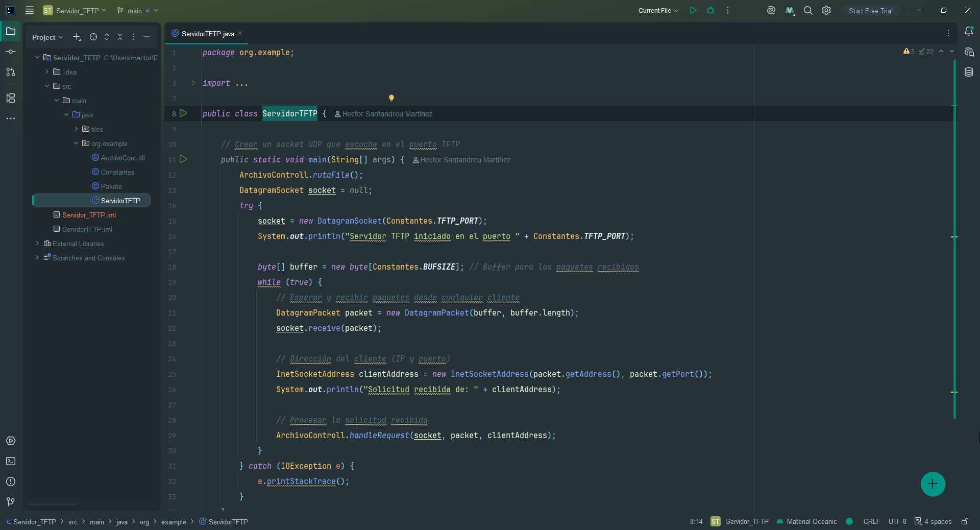980x530 pixels.
Task: Click the Start Free Trial button
Action: pos(870,10)
